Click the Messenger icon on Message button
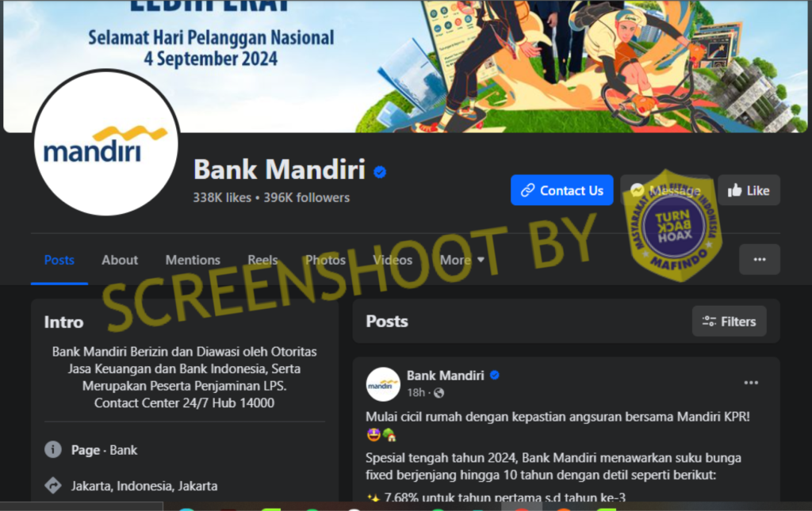 coord(638,190)
